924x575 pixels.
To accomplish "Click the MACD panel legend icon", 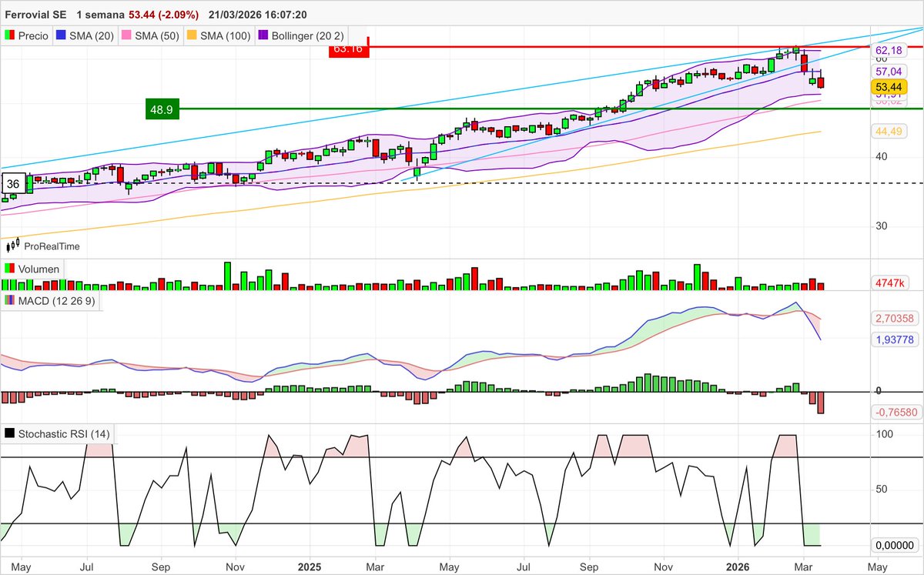I will pos(9,300).
